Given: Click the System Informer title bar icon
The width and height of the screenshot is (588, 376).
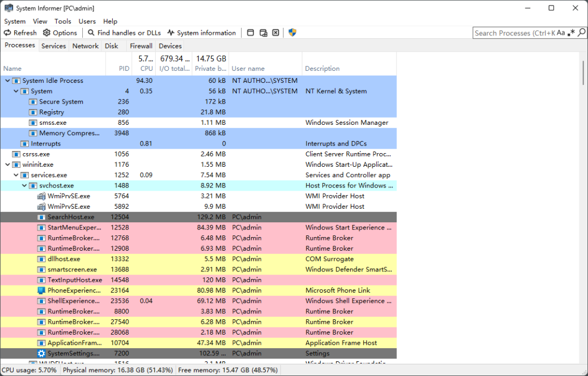Looking at the screenshot, I should tap(8, 8).
